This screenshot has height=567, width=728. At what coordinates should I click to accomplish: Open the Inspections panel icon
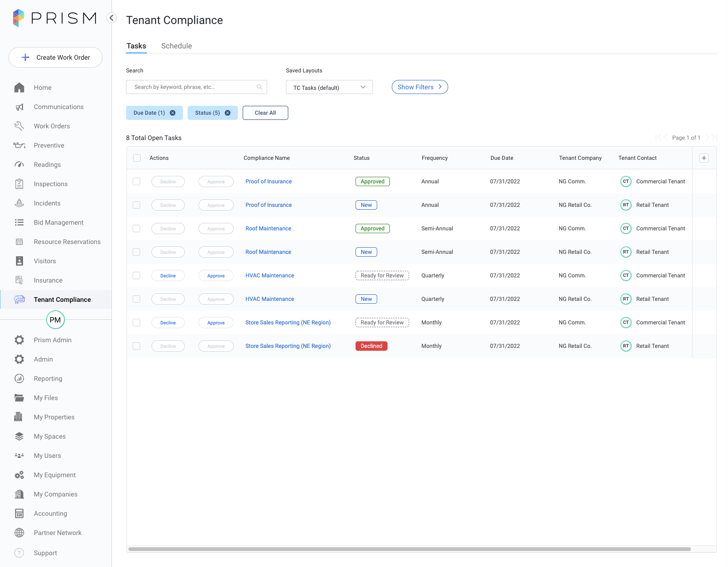(19, 183)
